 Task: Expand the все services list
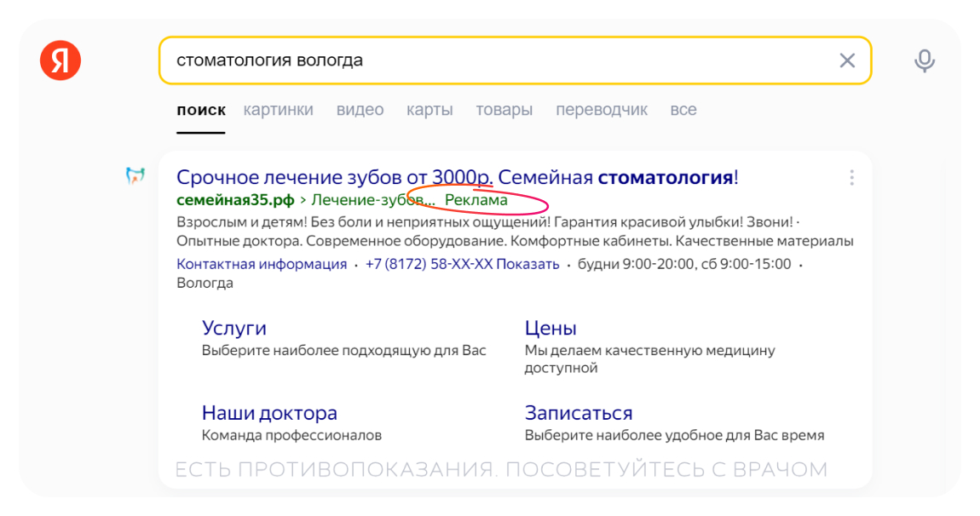pyautogui.click(x=683, y=109)
